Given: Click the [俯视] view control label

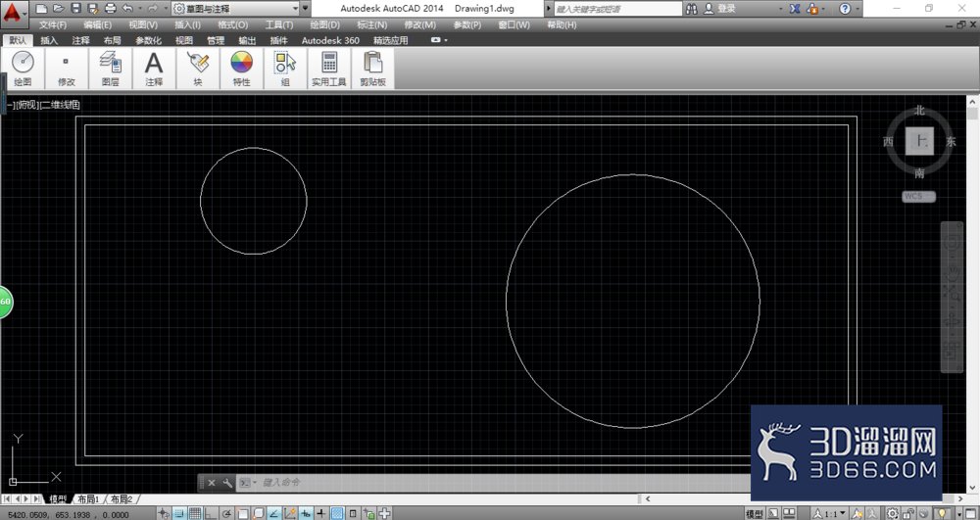Looking at the screenshot, I should (26, 105).
